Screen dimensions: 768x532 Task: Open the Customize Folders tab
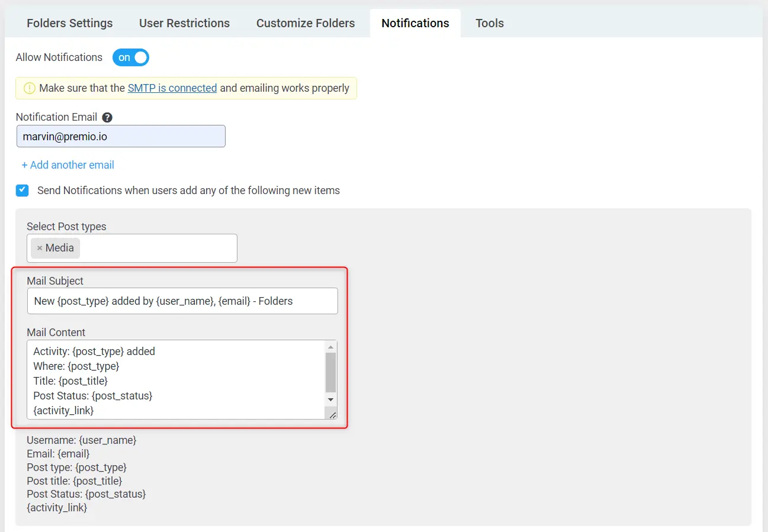click(306, 23)
